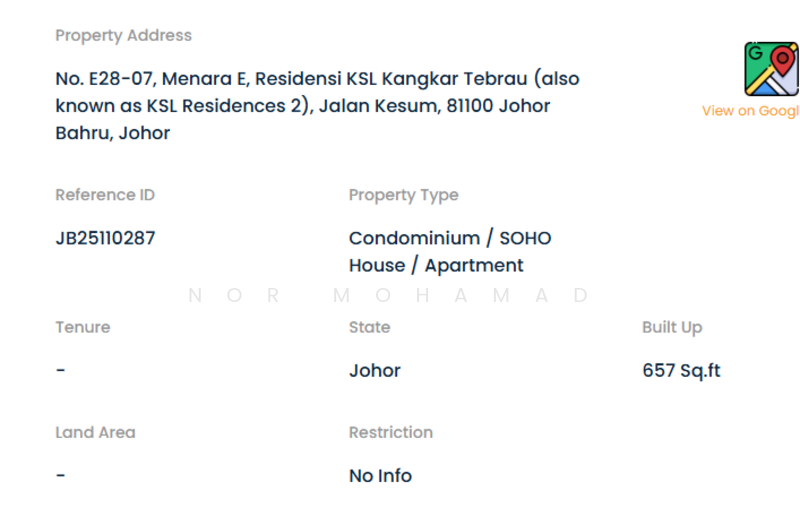Image resolution: width=800 pixels, height=508 pixels.
Task: Click the Property Address label
Action: (123, 35)
